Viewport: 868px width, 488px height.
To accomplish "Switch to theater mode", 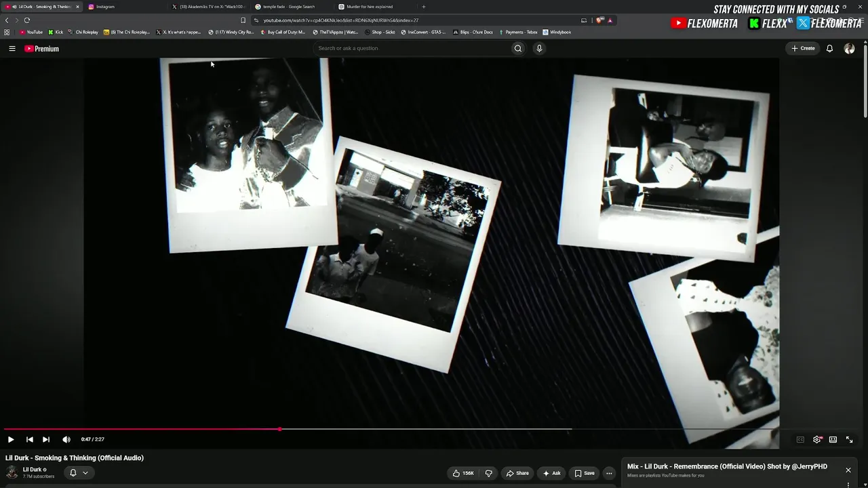I will coord(833,439).
